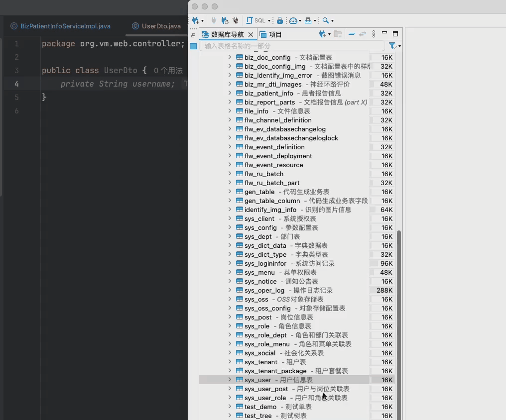Open the BizPatientInfoServiceImpl.java editor tab

point(61,26)
